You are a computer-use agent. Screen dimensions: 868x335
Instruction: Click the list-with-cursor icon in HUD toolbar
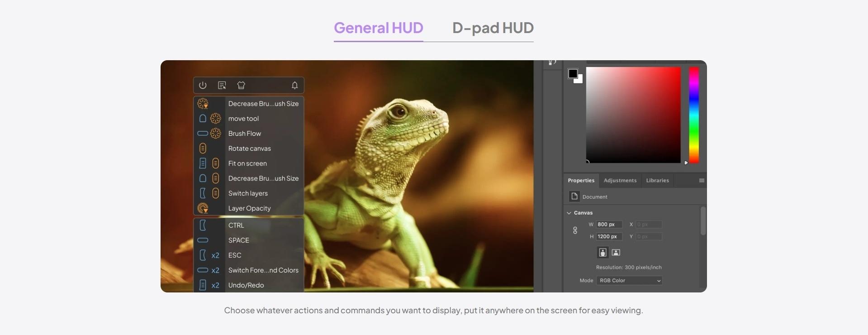[222, 85]
